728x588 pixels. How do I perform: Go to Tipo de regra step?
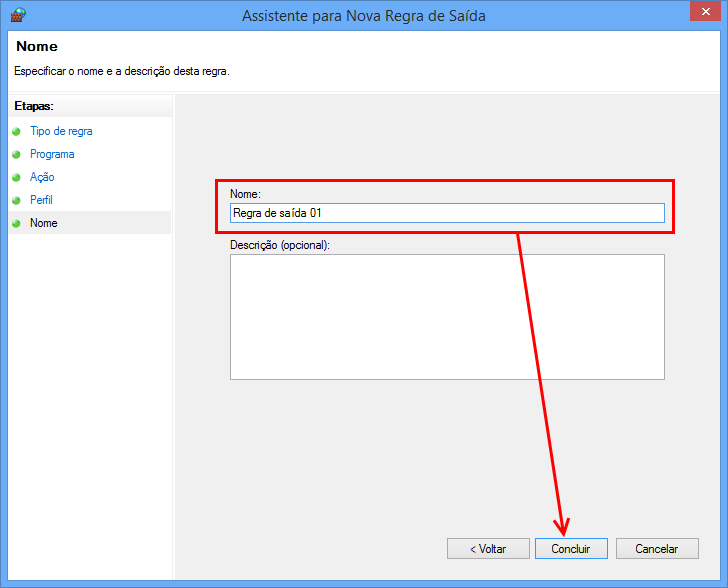61,131
